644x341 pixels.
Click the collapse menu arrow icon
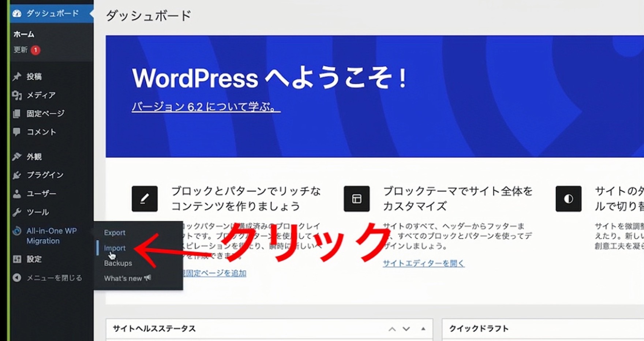click(17, 278)
